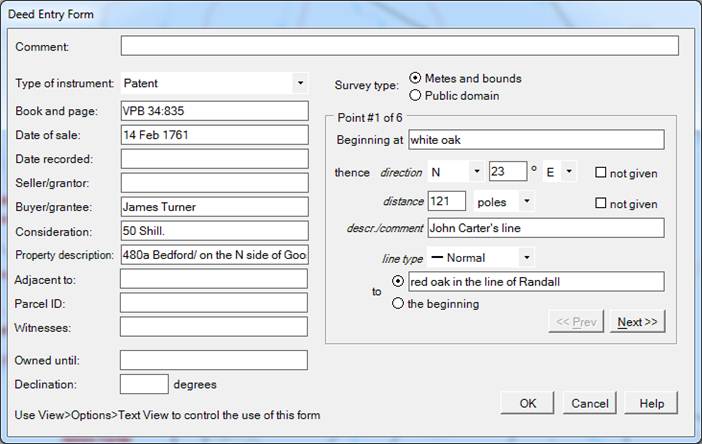Viewport: 702px width, 444px height.
Task: Select the Metes and bounds survey type
Action: coord(416,79)
